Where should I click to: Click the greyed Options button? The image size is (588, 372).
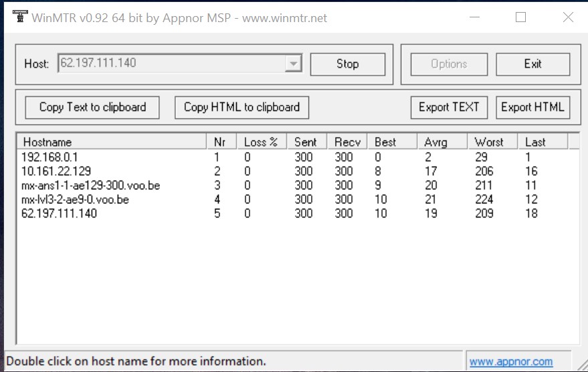(449, 64)
